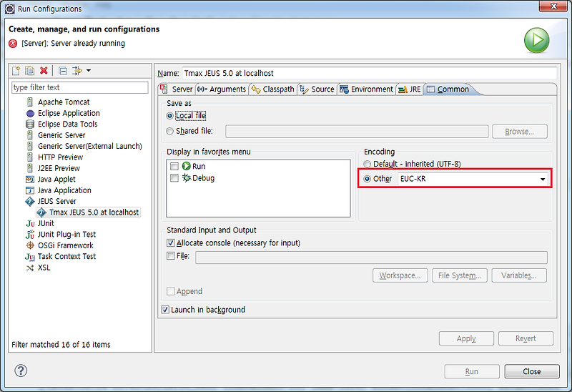Click the Name field with Tmax JEUS 5.0
572x392 pixels.
click(x=369, y=73)
